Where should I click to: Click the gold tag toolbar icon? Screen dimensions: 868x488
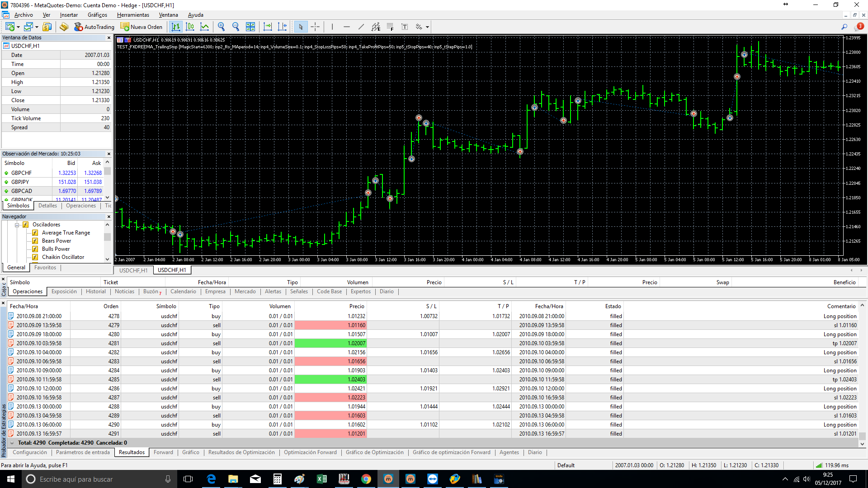pyautogui.click(x=64, y=27)
